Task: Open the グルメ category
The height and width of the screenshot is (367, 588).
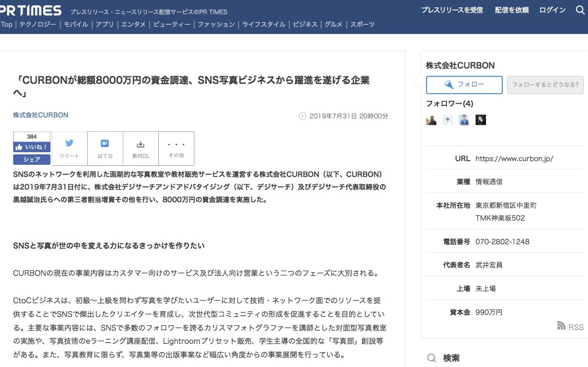Action: (x=333, y=24)
